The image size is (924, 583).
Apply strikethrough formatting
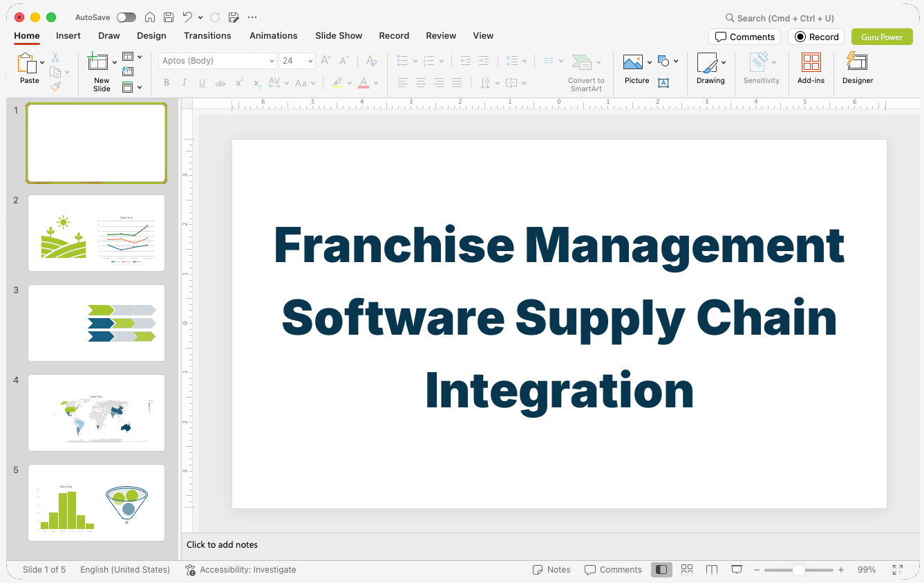tap(220, 83)
